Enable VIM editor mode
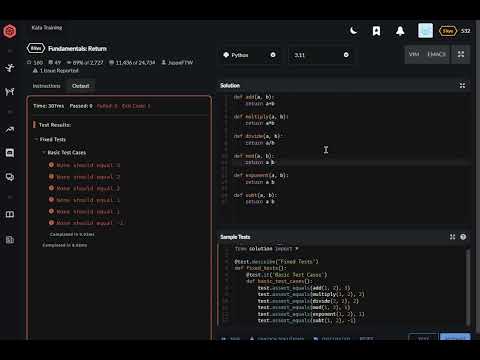 point(414,54)
